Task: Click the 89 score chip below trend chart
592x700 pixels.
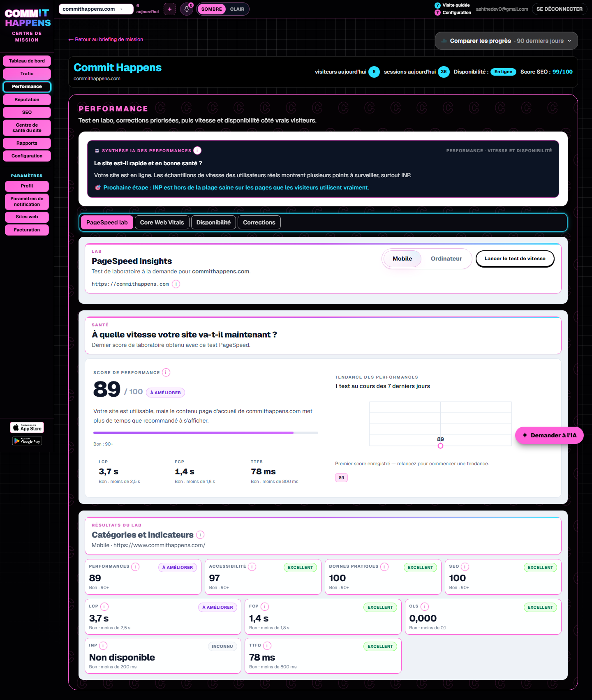Action: [x=341, y=478]
